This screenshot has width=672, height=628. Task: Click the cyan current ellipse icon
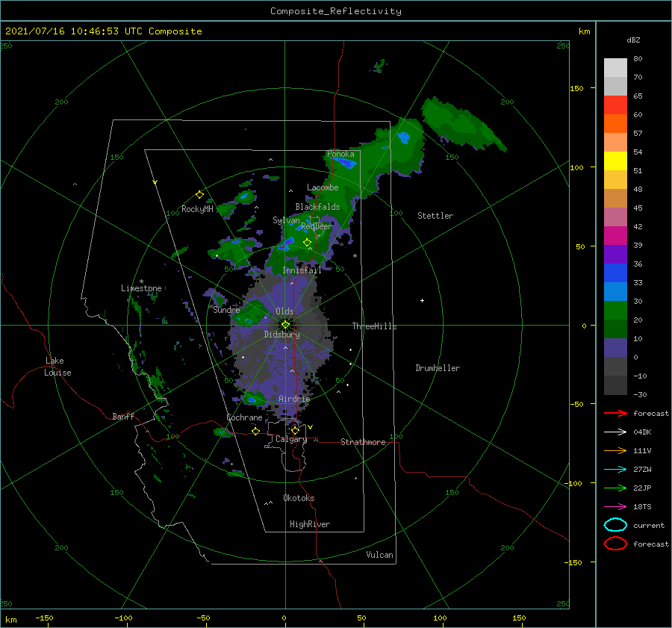[x=615, y=525]
